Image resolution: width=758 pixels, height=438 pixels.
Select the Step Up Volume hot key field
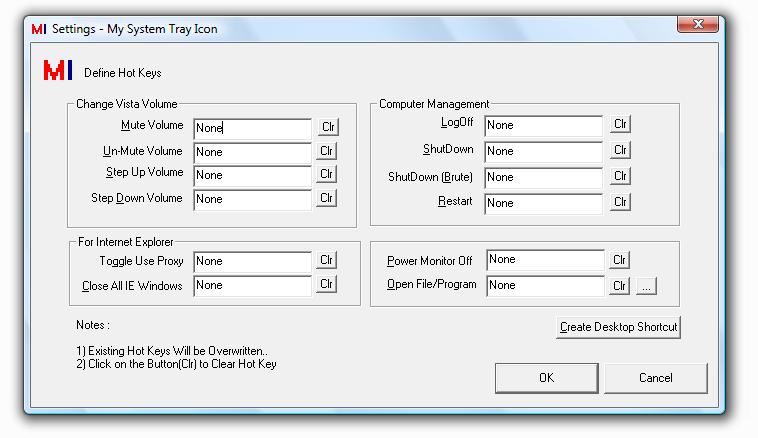point(253,175)
